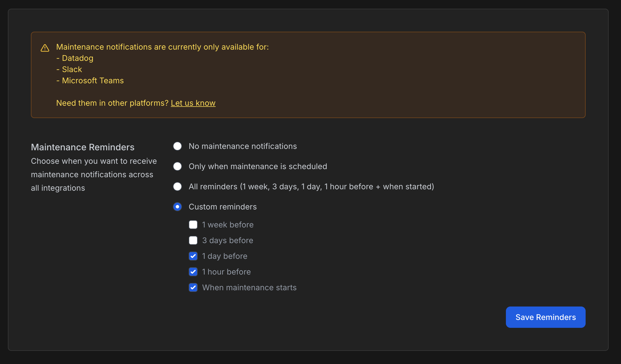Click the No maintenance notifications label
Viewport: 621px width, 364px height.
tap(243, 146)
